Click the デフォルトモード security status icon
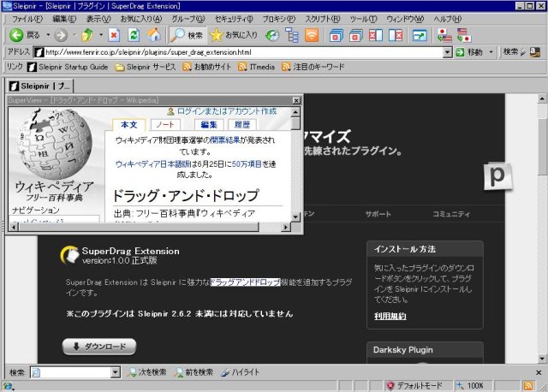 tap(390, 386)
